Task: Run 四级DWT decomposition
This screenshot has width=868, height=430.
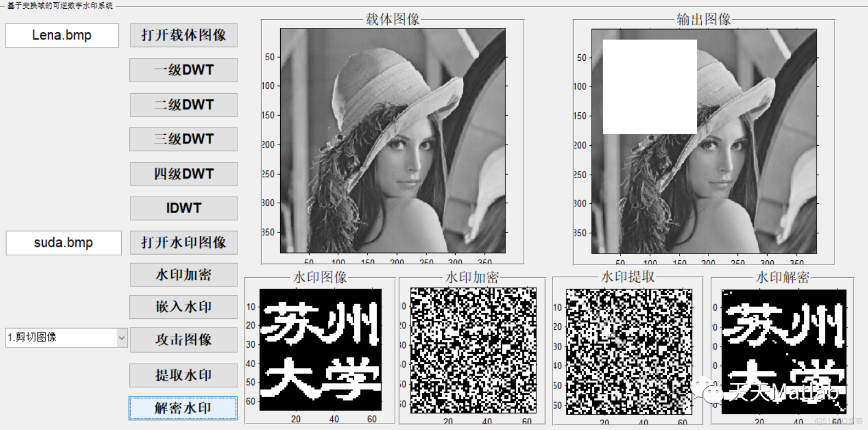Action: click(x=184, y=174)
